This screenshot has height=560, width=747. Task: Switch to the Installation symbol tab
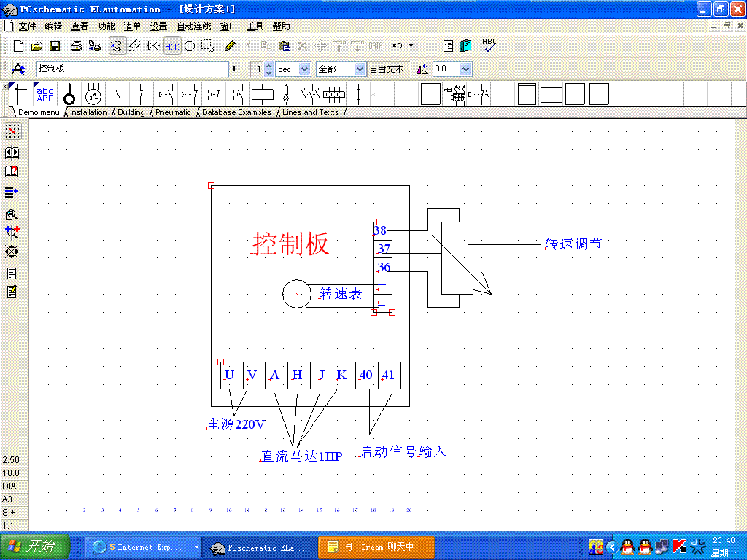pos(88,112)
